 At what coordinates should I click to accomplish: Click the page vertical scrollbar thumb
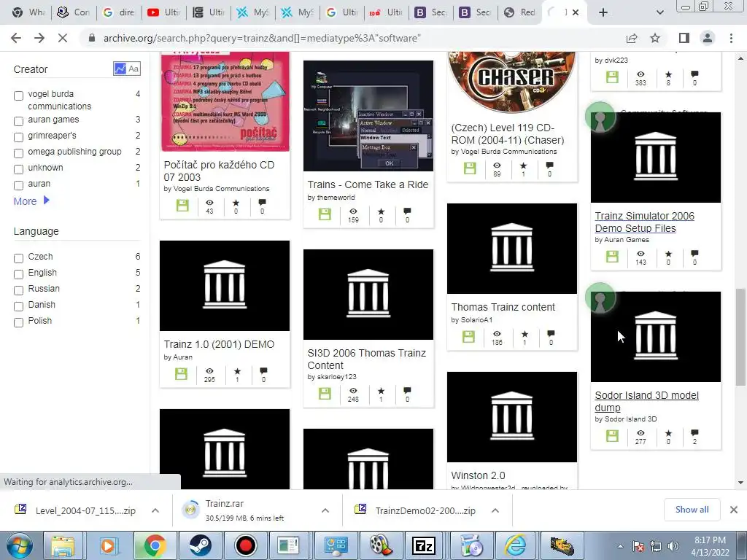click(x=740, y=337)
